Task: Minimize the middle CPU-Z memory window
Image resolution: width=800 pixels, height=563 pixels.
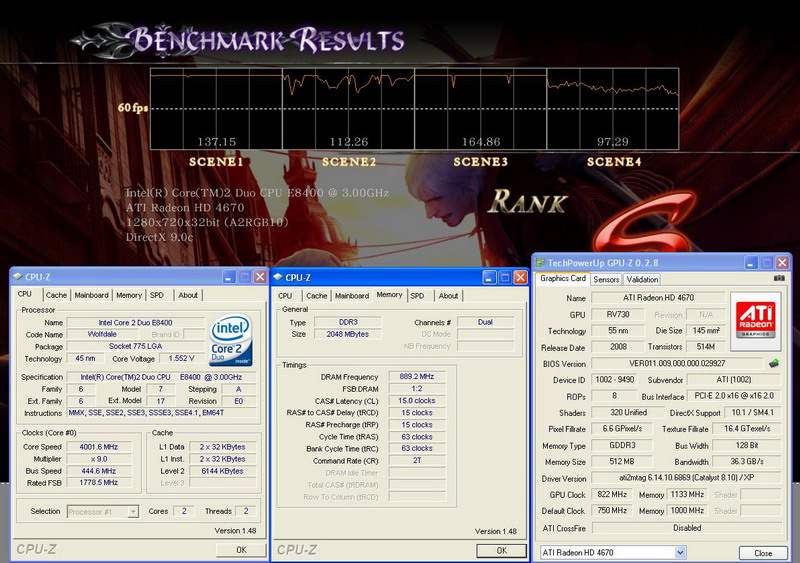Action: click(489, 277)
